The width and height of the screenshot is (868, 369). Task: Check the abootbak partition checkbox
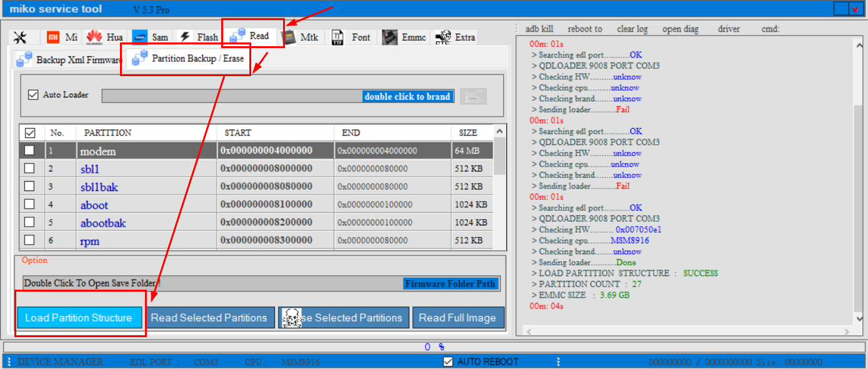click(29, 222)
